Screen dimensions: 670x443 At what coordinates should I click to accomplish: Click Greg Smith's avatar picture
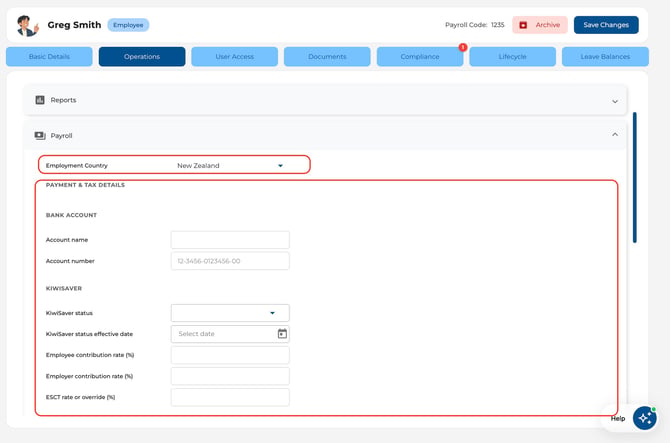27,25
